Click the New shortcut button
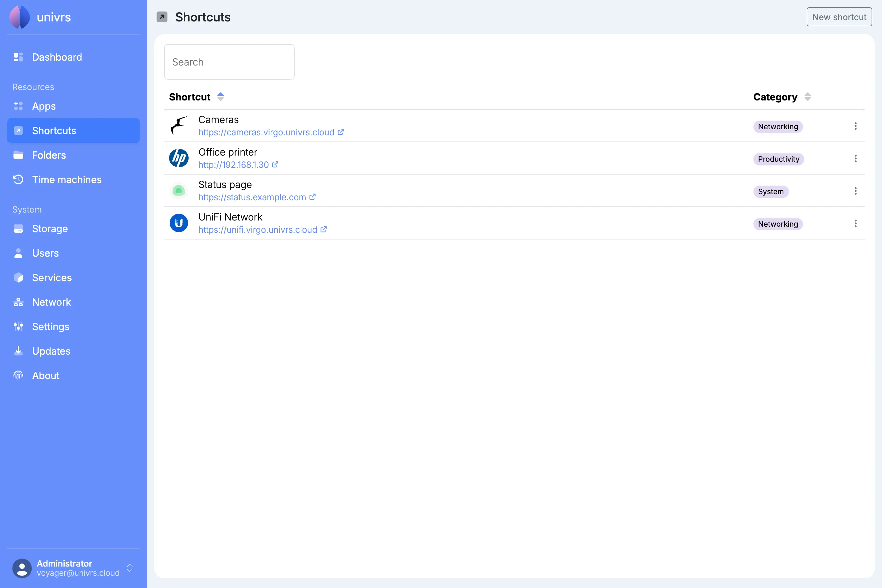The image size is (882, 588). (839, 17)
